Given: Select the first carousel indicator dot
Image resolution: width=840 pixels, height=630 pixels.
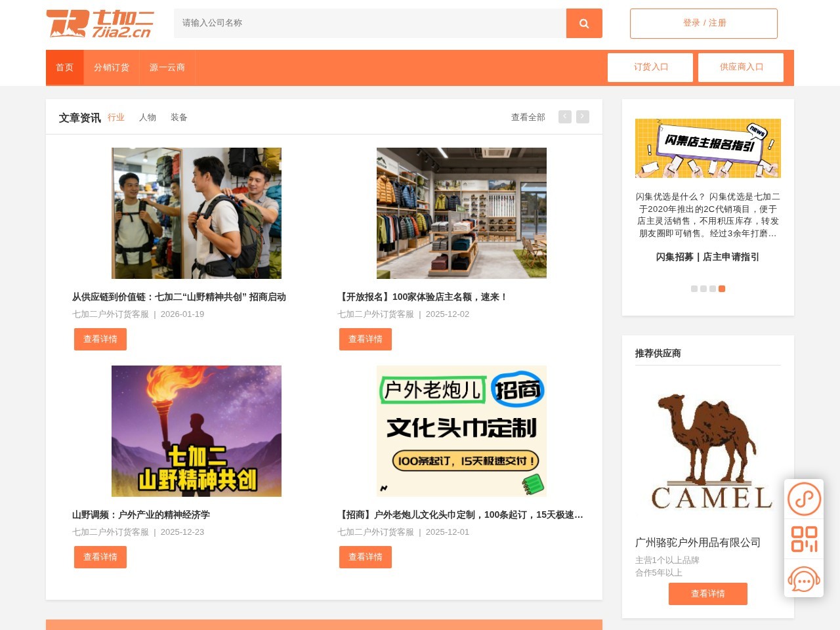Looking at the screenshot, I should click(694, 289).
